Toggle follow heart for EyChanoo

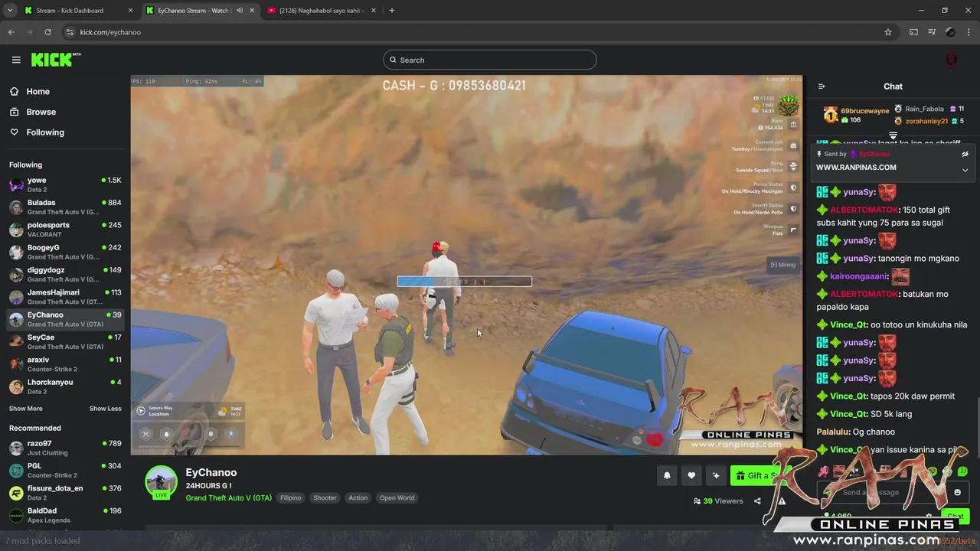(x=691, y=475)
